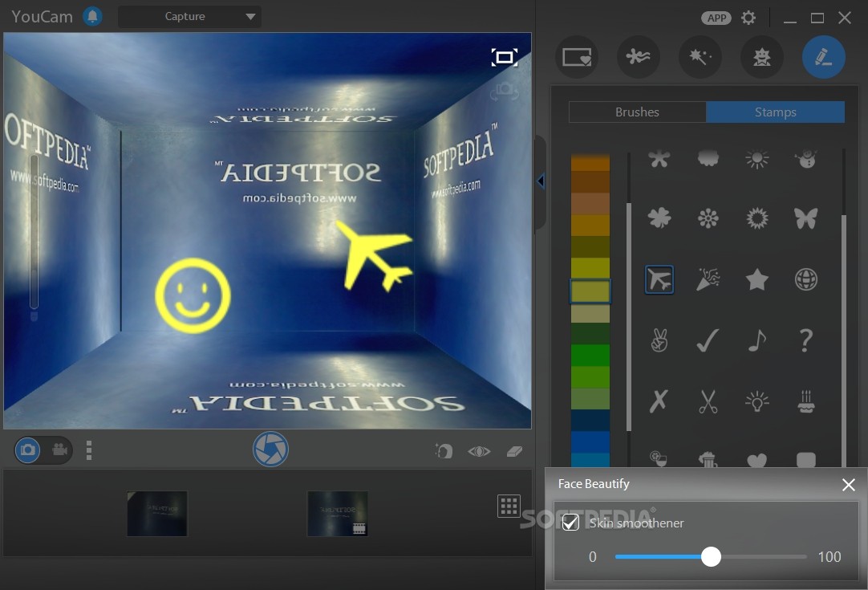Open the particle effects panel
This screenshot has height=590, width=868.
point(639,57)
